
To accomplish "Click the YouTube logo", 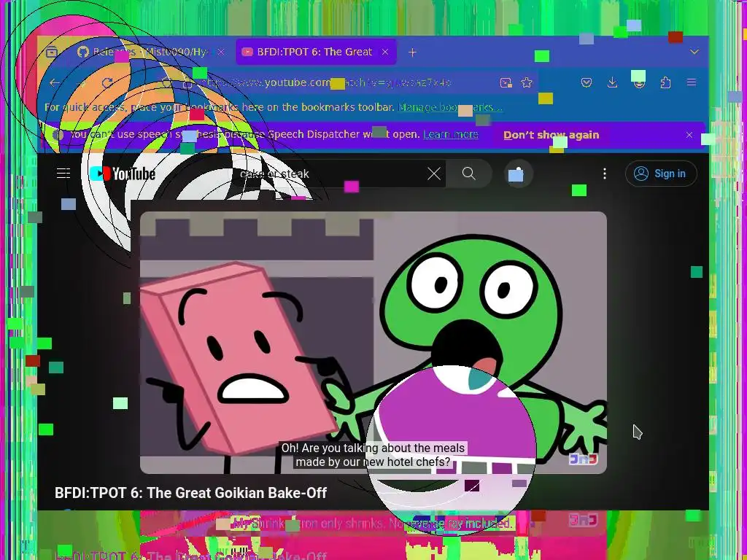I will tap(123, 174).
